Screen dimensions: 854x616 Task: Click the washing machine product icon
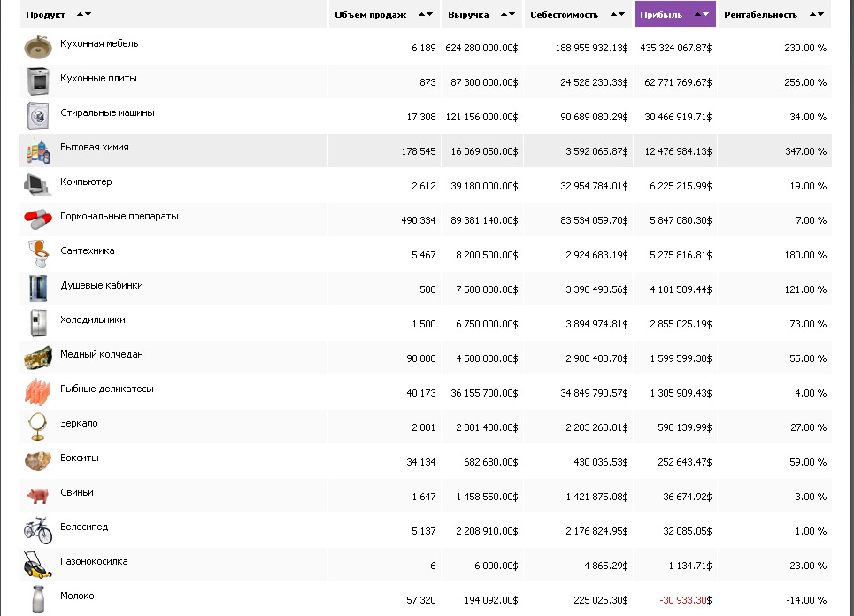38,116
